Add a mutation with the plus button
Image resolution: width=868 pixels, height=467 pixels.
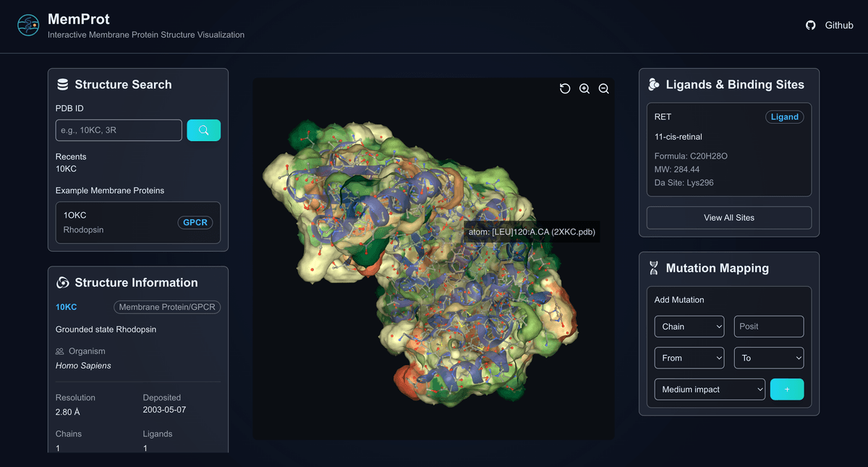click(787, 389)
